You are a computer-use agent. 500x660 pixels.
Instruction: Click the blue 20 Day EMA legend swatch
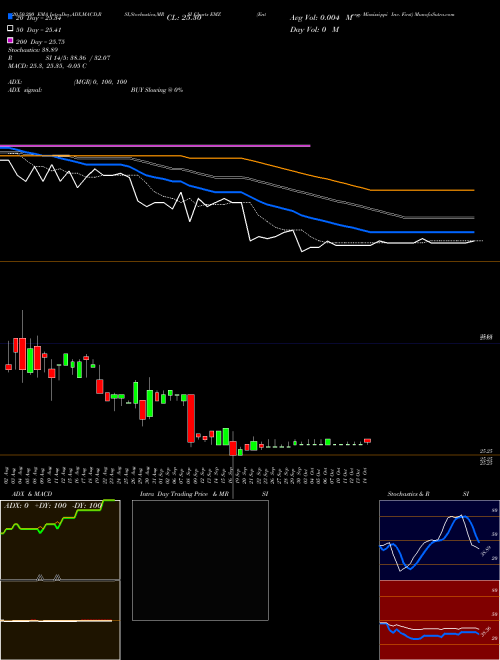[10, 17]
